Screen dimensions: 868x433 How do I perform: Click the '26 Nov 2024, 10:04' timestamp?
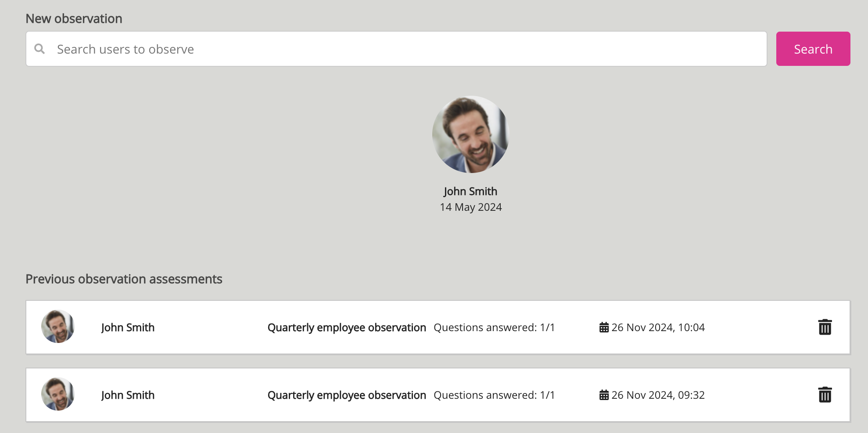658,328
